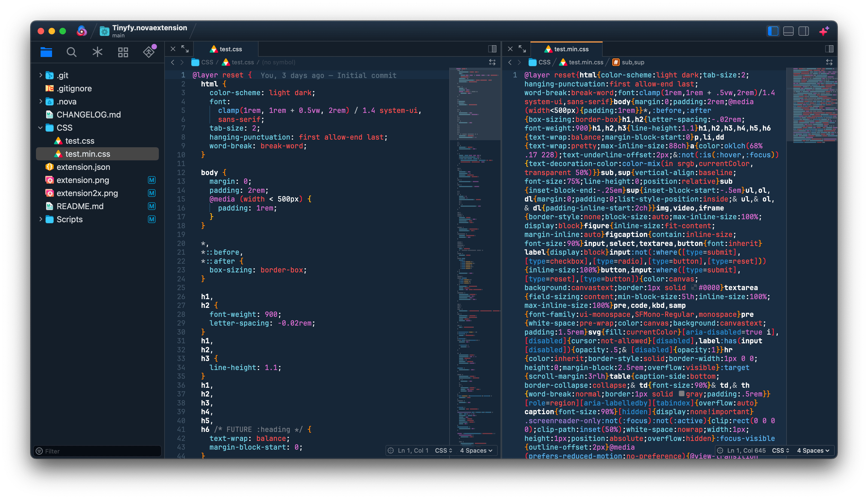Screen dimensions: 868x499
Task: Click the gray color swatch in minified CSS
Action: tap(682, 394)
